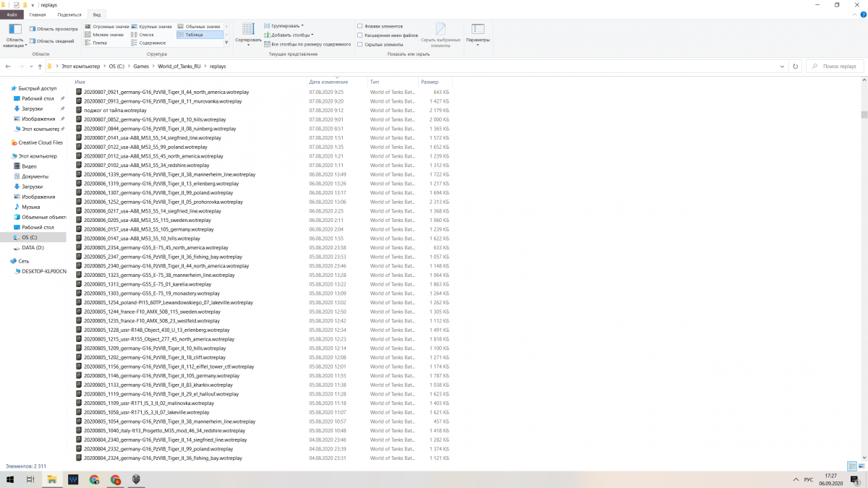Toggle the Область просмотра preview pane
Viewport: 868px width, 488px height.
[53, 29]
